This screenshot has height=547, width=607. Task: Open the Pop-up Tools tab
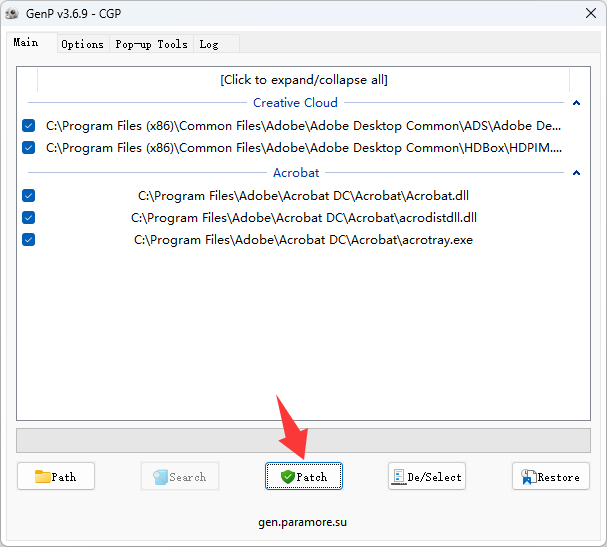pos(151,44)
